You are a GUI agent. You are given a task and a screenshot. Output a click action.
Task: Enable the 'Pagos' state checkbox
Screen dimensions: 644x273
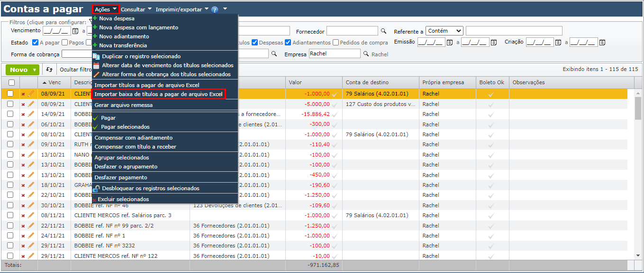pyautogui.click(x=65, y=43)
